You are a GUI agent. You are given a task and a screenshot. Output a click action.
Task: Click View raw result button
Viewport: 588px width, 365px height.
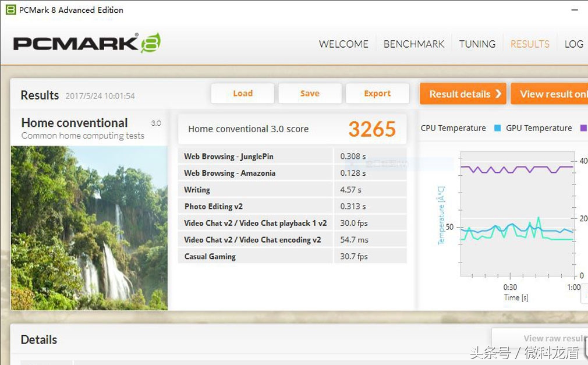(540, 338)
